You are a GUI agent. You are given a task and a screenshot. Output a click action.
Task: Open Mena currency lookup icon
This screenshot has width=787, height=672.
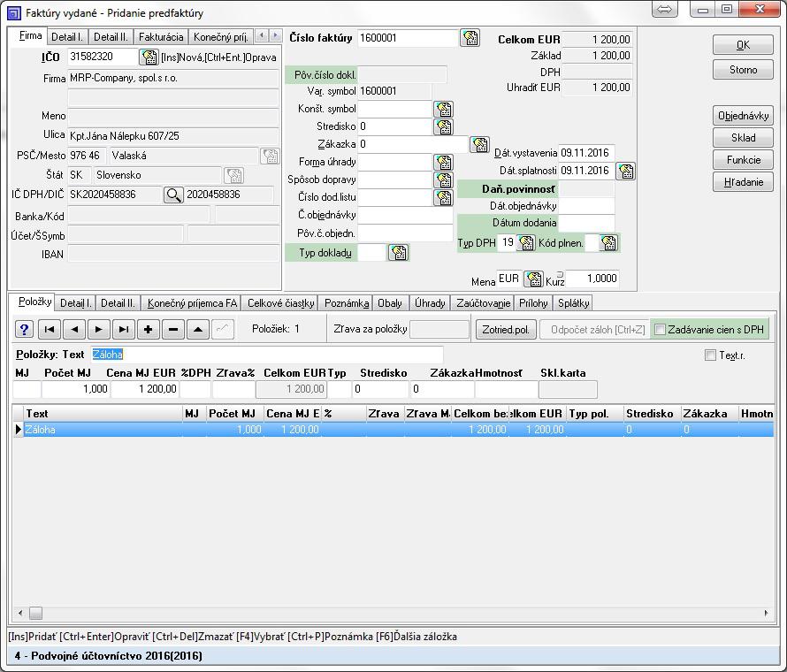point(533,279)
